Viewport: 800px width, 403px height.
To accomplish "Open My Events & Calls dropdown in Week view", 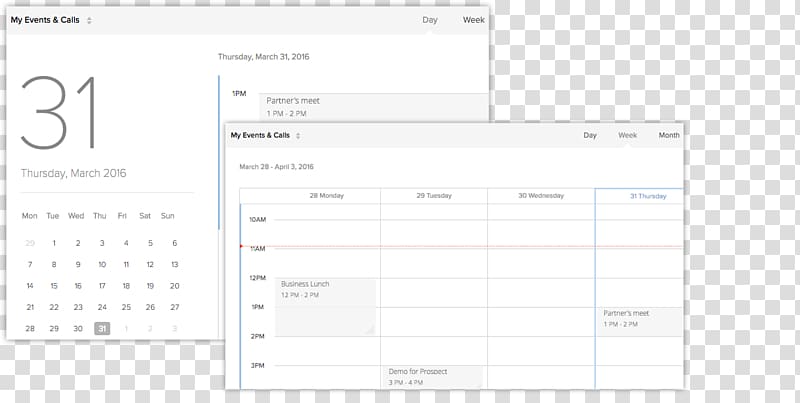I will (x=265, y=135).
